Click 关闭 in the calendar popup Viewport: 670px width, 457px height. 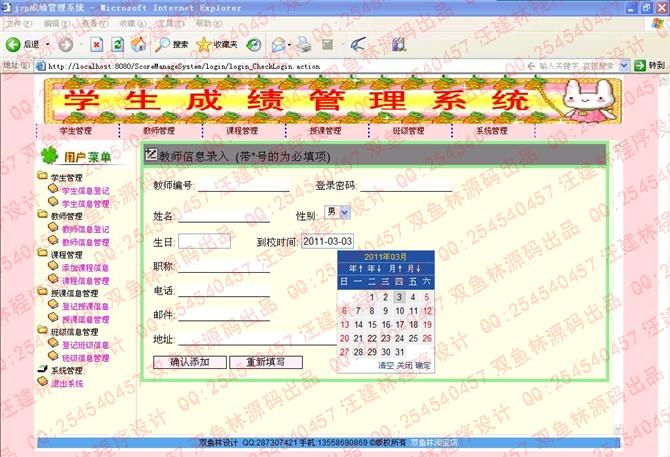point(404,366)
